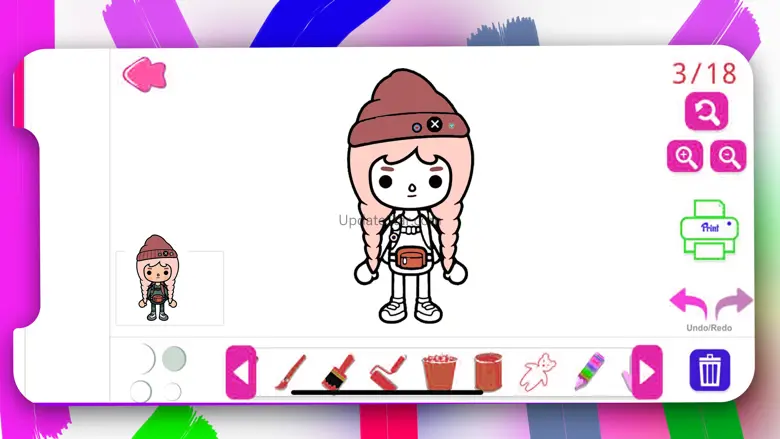Tap the pink fish-shaped back arrow
This screenshot has width=780, height=439.
point(144,75)
